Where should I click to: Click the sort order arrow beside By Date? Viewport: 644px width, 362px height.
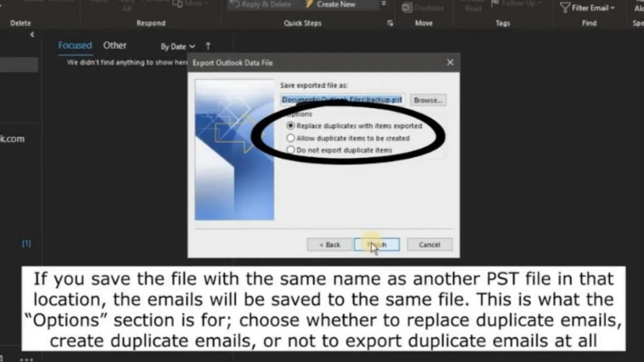[207, 46]
